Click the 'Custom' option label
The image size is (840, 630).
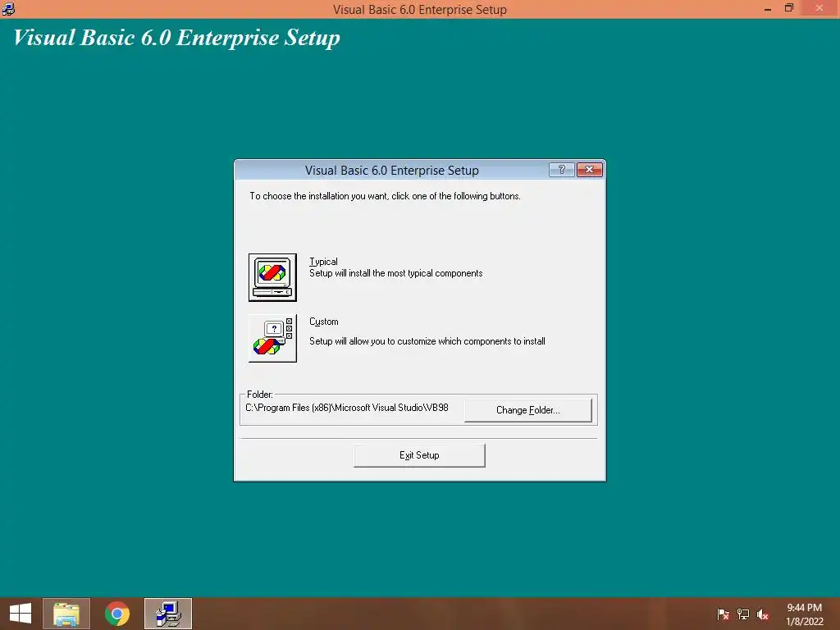click(x=323, y=322)
